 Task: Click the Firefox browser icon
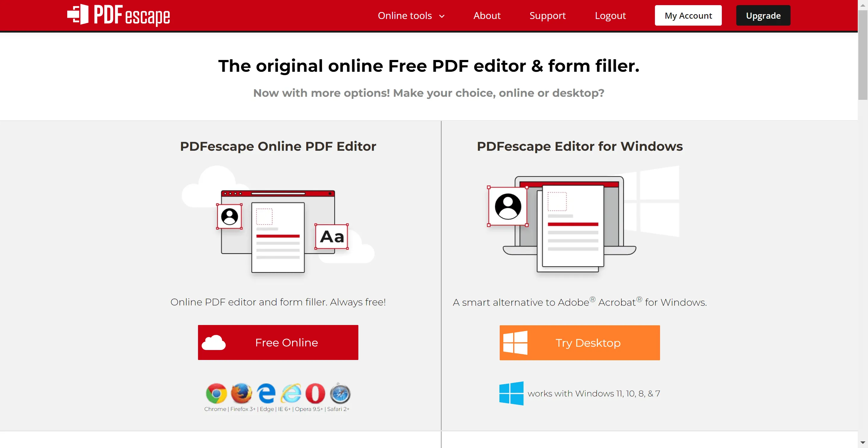(241, 393)
